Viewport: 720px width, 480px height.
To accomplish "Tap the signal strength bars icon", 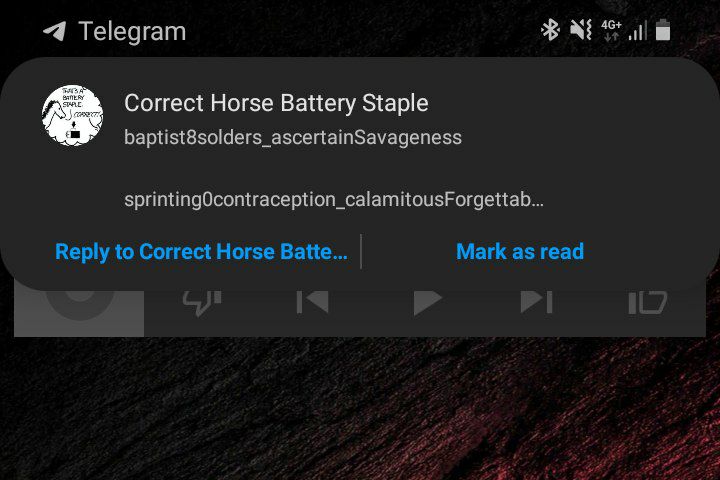I will point(638,30).
